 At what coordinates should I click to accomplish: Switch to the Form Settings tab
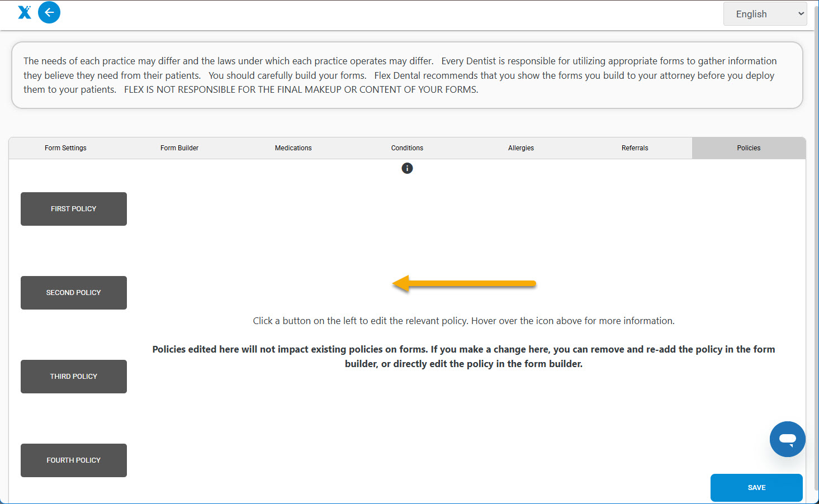click(65, 148)
